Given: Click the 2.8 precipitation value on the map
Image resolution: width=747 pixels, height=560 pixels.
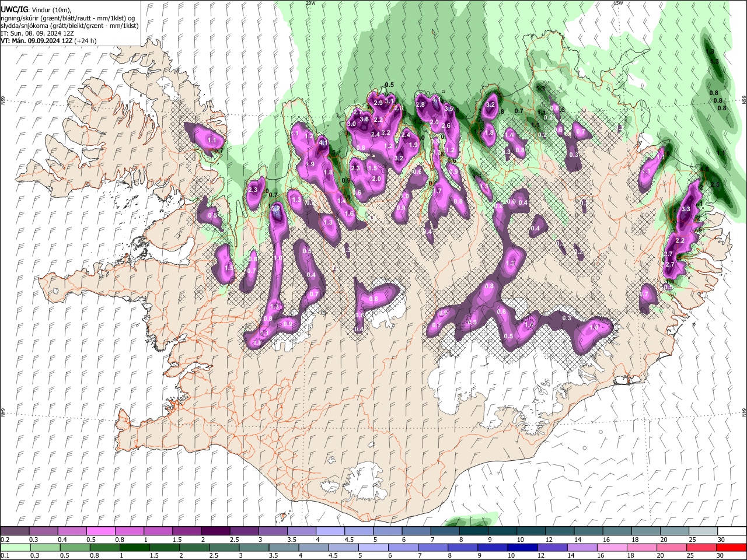Looking at the screenshot, I should (420, 104).
